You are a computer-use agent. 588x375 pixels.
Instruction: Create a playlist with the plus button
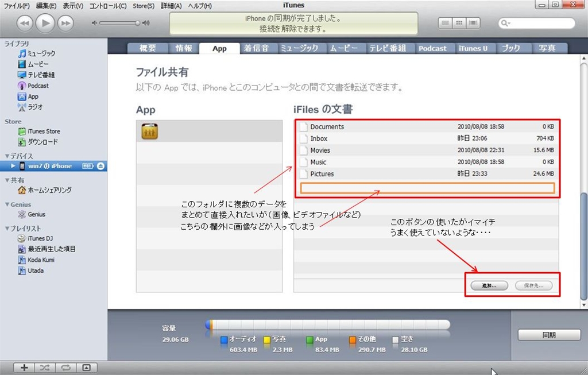coord(24,368)
